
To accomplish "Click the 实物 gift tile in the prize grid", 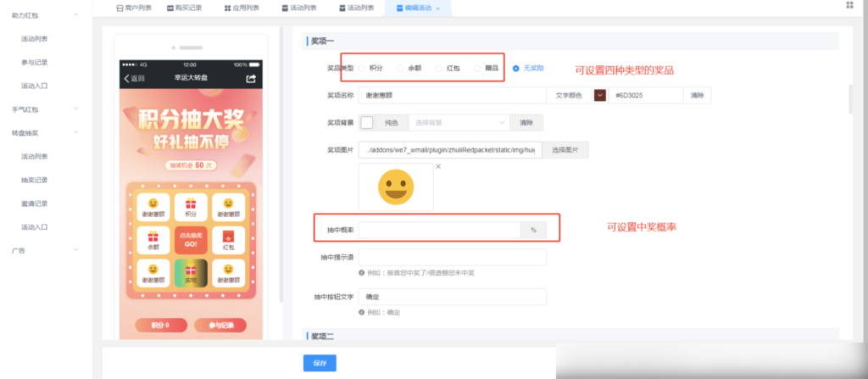I will (x=191, y=273).
